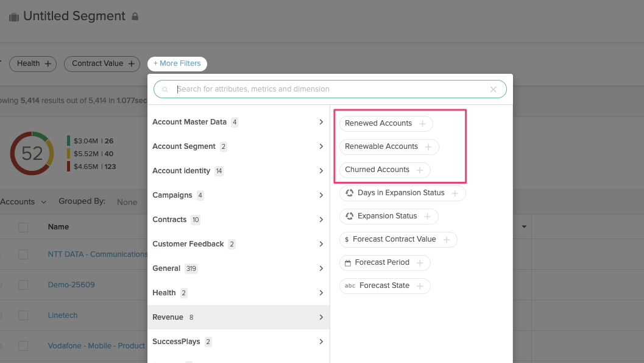Click the cycle icon on Days in Expansion Status

click(350, 193)
